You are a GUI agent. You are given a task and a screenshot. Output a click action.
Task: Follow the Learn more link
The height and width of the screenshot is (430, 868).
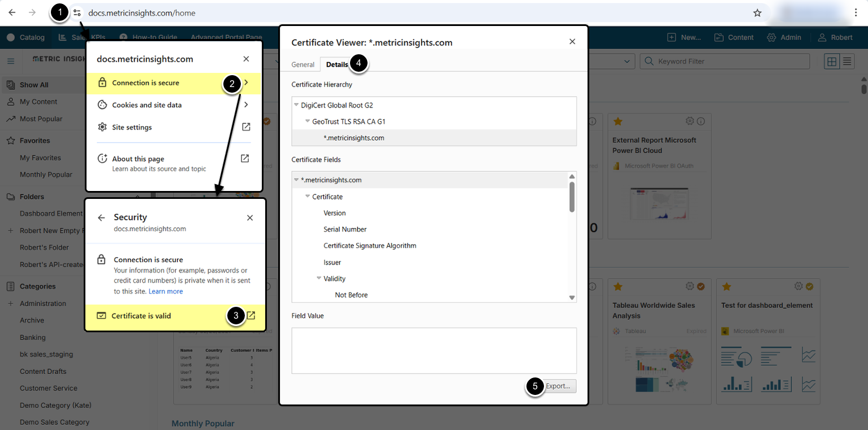coord(166,292)
